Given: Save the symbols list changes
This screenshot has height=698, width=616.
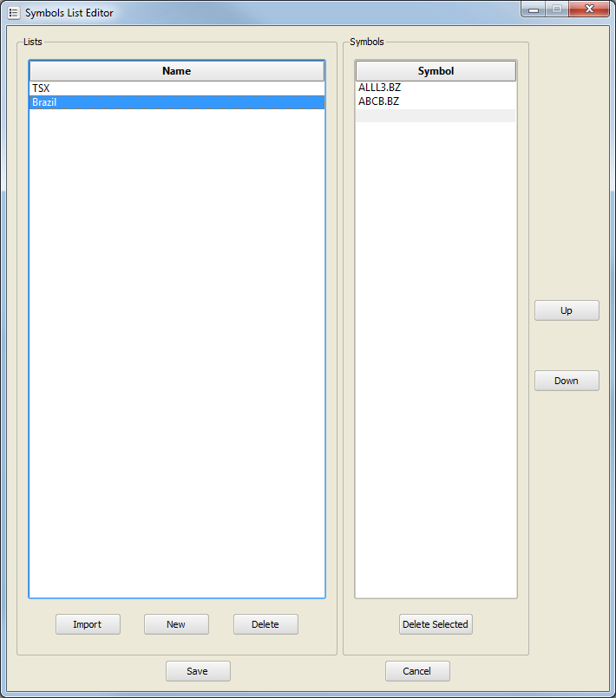Looking at the screenshot, I should click(x=198, y=671).
